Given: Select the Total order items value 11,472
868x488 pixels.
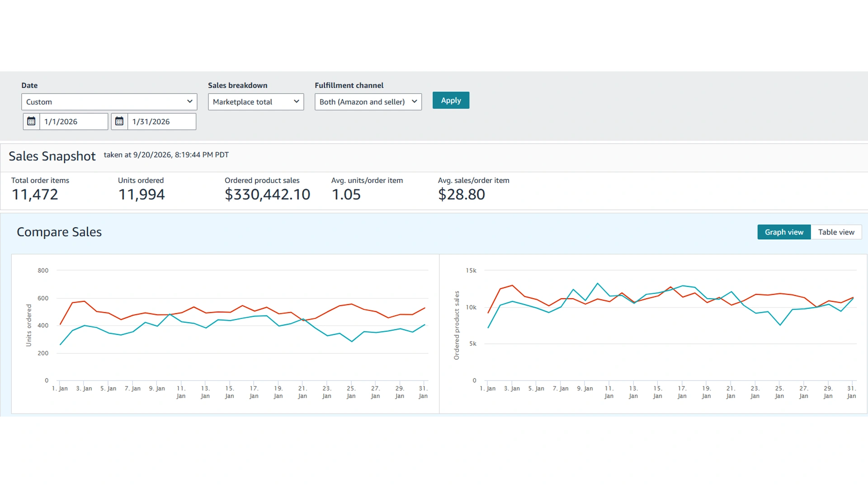Looking at the screenshot, I should point(35,194).
